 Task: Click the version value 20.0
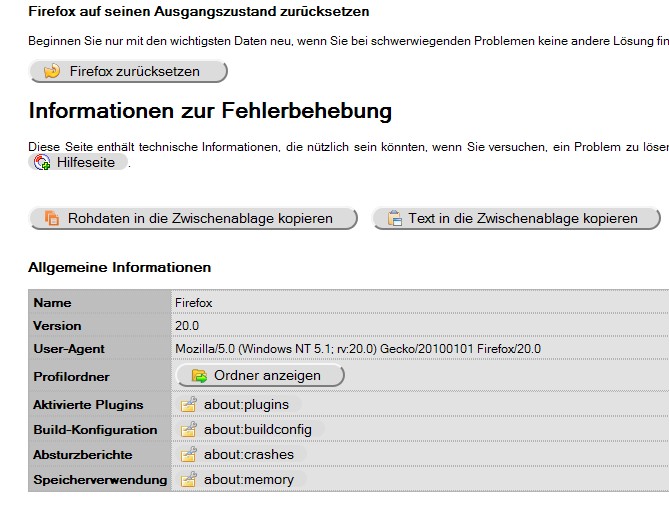[187, 326]
